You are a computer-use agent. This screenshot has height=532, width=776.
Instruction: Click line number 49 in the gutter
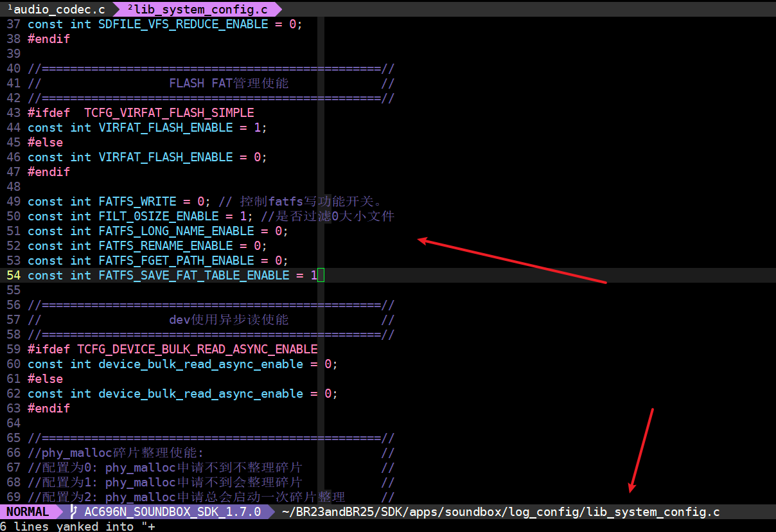(x=13, y=202)
